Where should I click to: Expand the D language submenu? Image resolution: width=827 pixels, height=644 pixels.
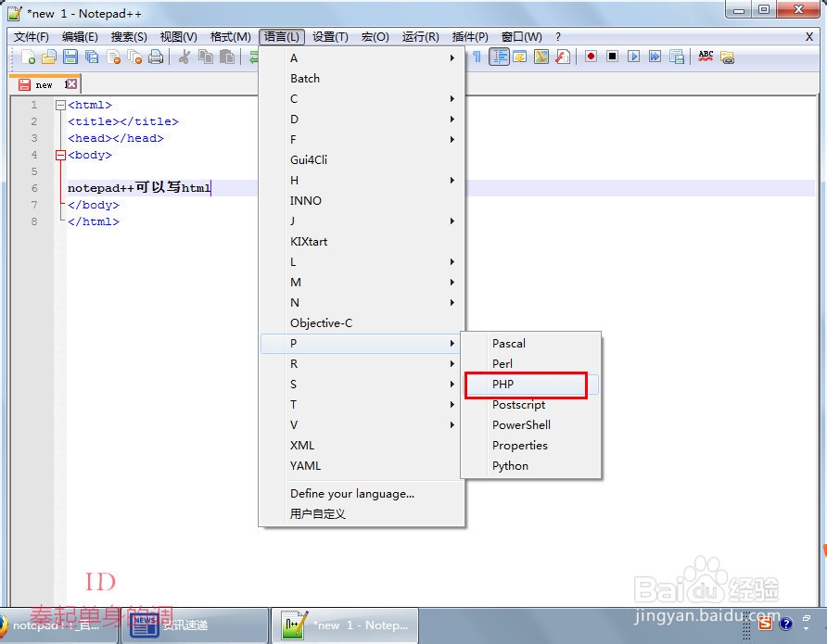tap(363, 120)
